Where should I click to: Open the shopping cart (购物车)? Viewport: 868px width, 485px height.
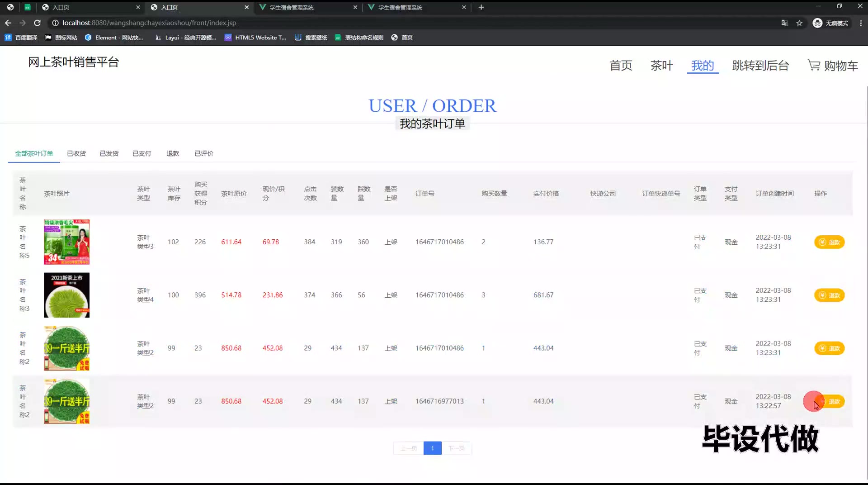(833, 66)
